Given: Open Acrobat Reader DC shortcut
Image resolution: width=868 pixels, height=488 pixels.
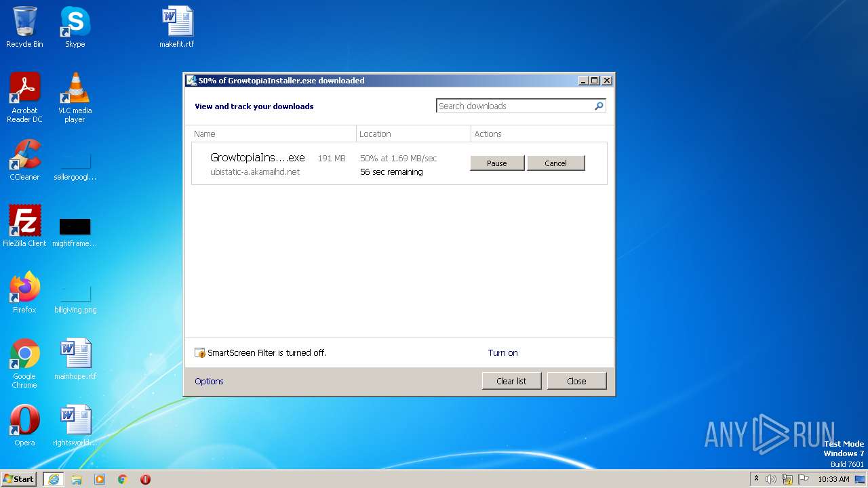Looking at the screenshot, I should 24,98.
